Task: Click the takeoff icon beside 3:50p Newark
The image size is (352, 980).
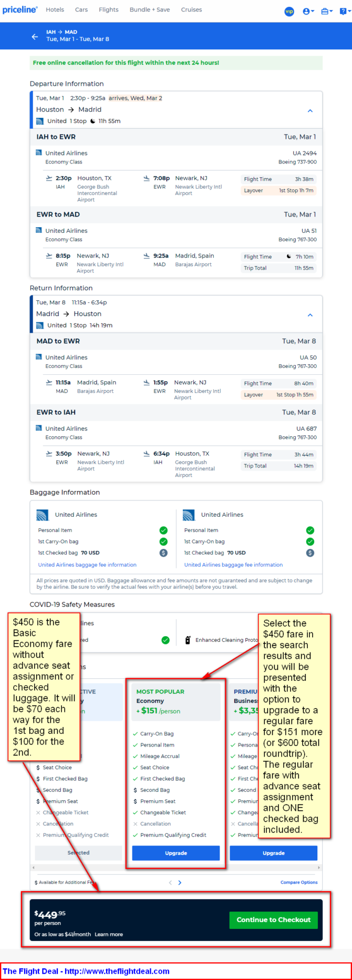Action: tap(49, 453)
